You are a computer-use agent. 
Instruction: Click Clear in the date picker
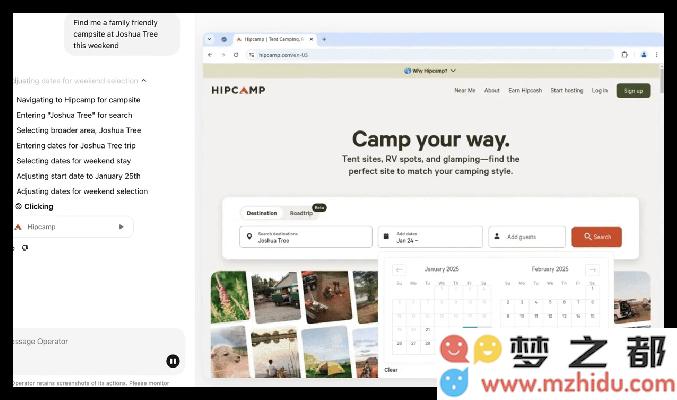(x=391, y=370)
